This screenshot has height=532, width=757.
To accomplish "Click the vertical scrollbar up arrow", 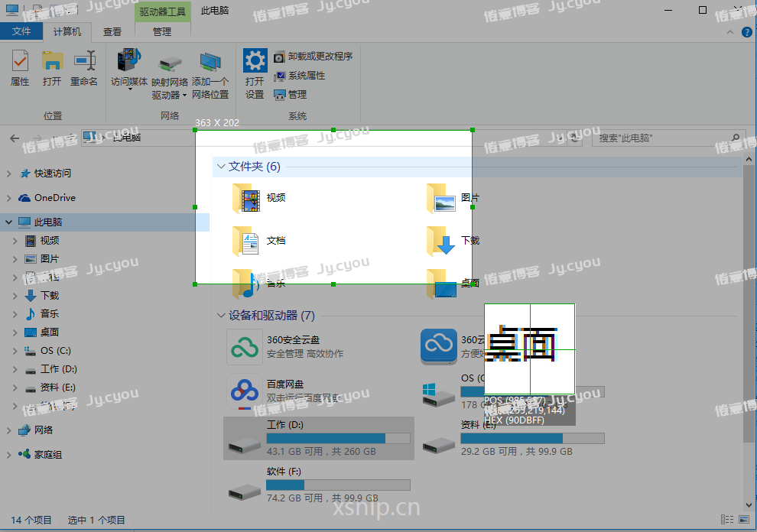I will click(749, 159).
